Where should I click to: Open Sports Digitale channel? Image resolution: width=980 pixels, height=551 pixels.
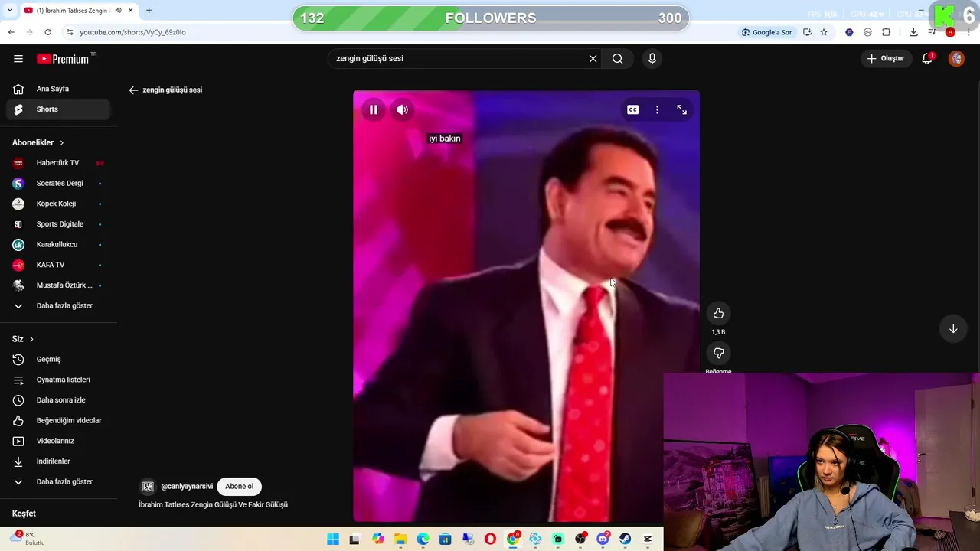click(x=58, y=224)
